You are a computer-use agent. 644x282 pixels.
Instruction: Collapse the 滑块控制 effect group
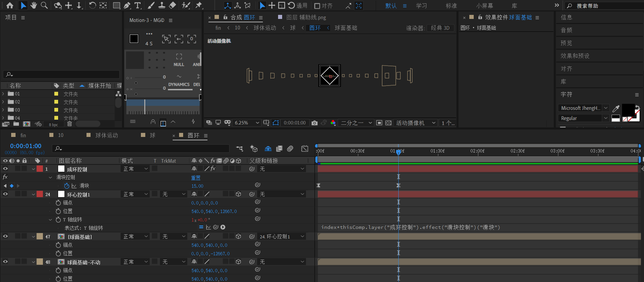50,177
